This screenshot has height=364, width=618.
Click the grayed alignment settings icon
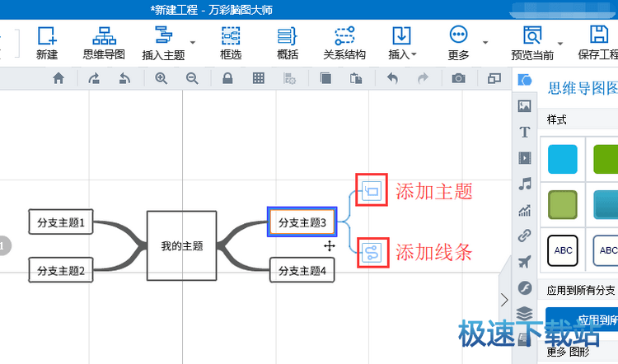coord(289,78)
